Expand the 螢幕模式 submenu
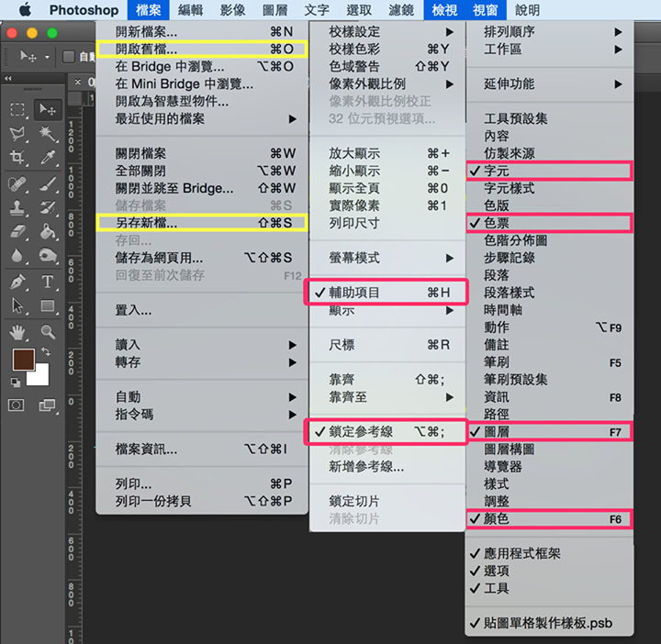 pyautogui.click(x=387, y=258)
